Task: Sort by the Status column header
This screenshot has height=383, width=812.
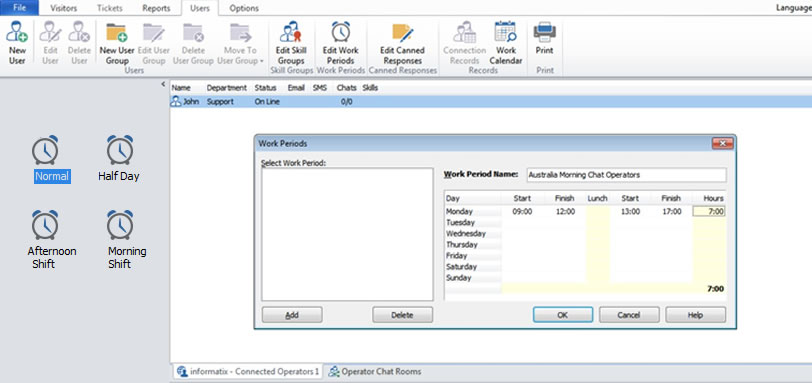Action: tap(266, 88)
